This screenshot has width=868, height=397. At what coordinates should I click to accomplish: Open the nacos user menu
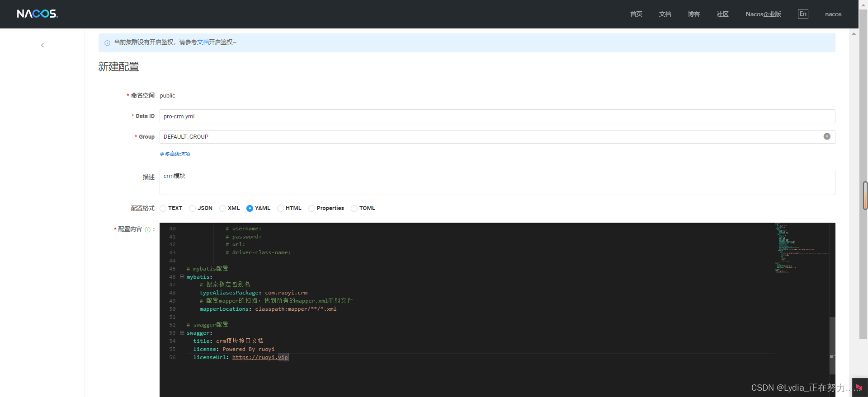coord(833,14)
